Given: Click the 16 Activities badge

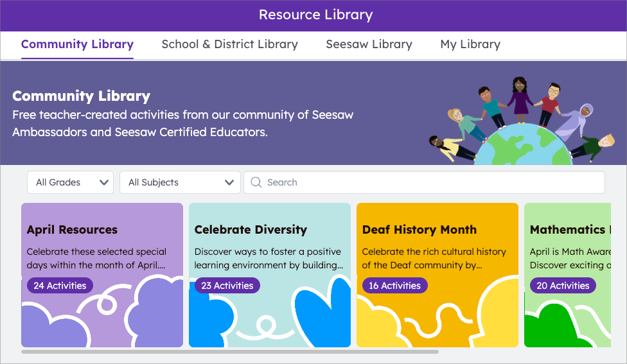Looking at the screenshot, I should [394, 286].
